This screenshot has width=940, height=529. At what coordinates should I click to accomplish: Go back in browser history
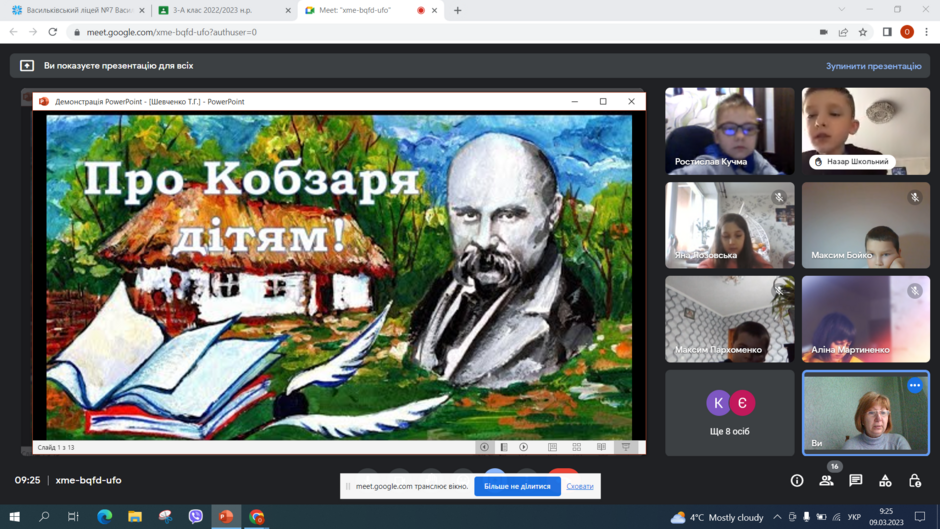[14, 32]
